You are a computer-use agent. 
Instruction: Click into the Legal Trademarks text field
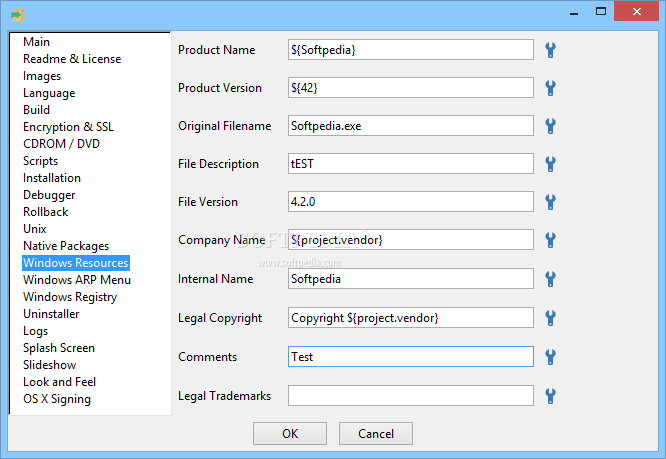pos(411,396)
